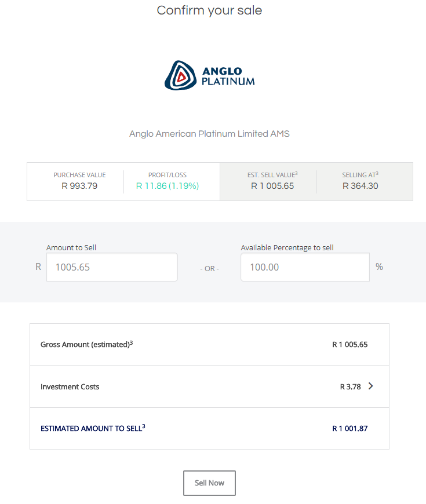The width and height of the screenshot is (426, 504).
Task: Select the Est. Sell Value R 1 005.65
Action: 272,186
